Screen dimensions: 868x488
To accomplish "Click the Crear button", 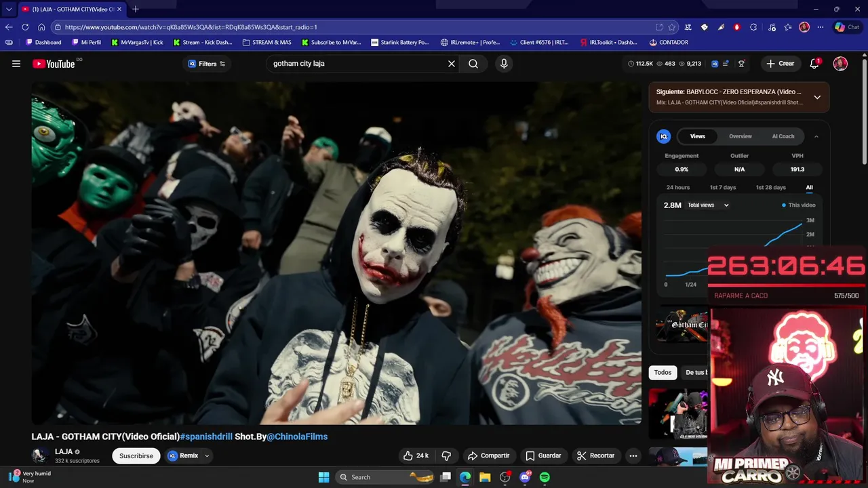I will click(781, 64).
